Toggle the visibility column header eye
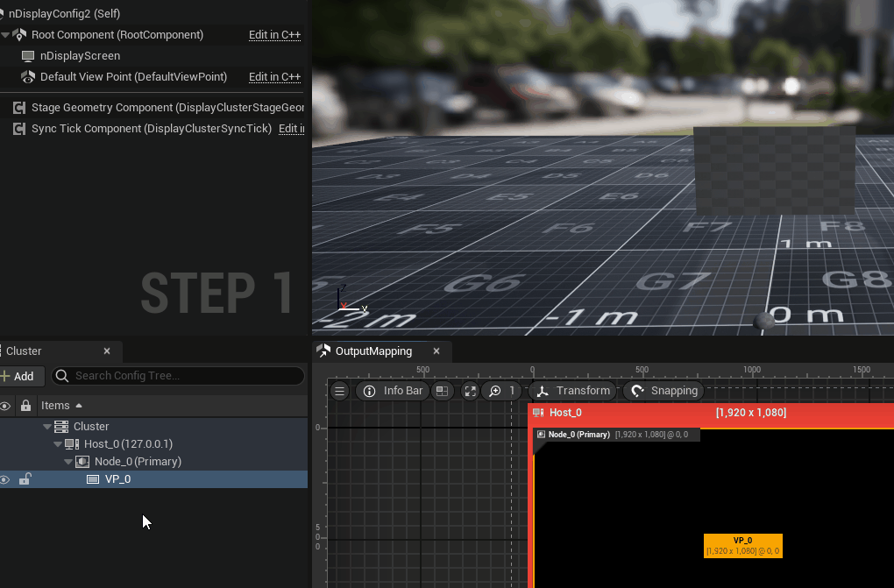The width and height of the screenshot is (894, 588). click(5, 406)
